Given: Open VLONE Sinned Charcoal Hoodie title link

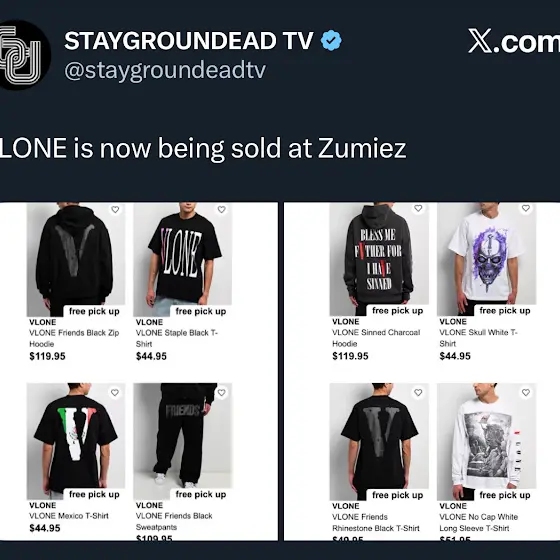Looking at the screenshot, I should [376, 338].
